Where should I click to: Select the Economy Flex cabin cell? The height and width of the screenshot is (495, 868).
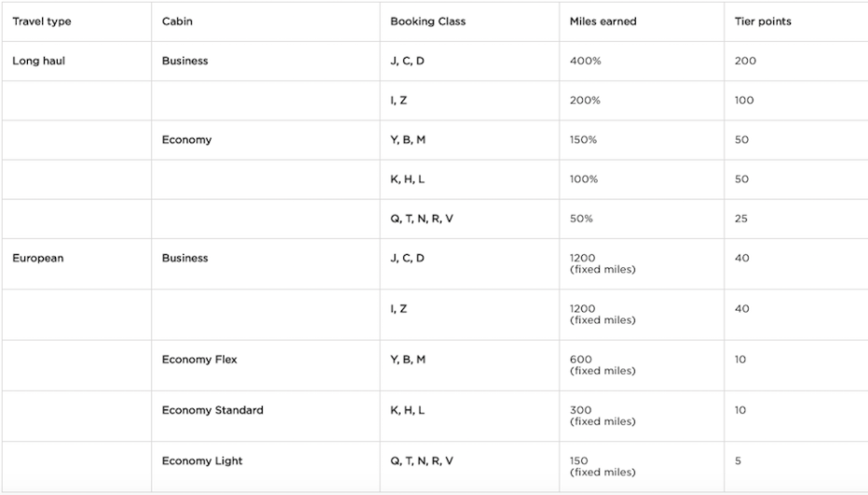point(199,360)
